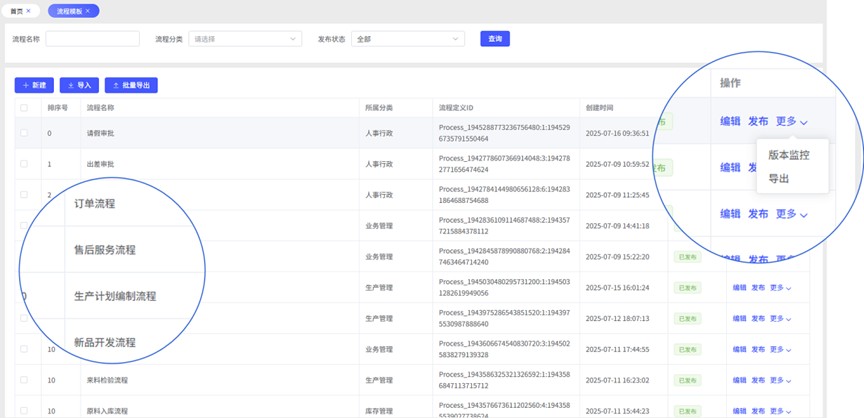Expand 更多 for the 原料入库流程 row
The height and width of the screenshot is (418, 864).
(x=780, y=411)
